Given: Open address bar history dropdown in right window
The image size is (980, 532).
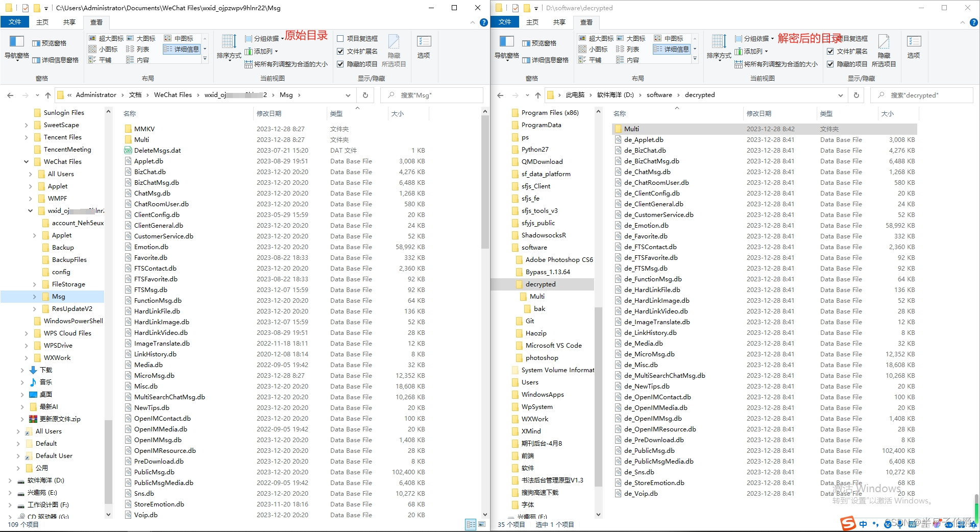Looking at the screenshot, I should 840,95.
